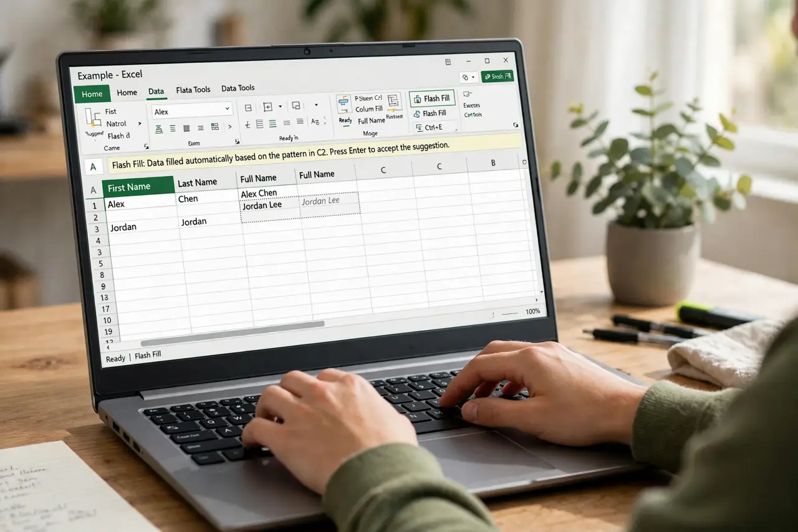Click Flash Fill in the status bar
Image resolution: width=798 pixels, height=532 pixels.
click(x=148, y=356)
